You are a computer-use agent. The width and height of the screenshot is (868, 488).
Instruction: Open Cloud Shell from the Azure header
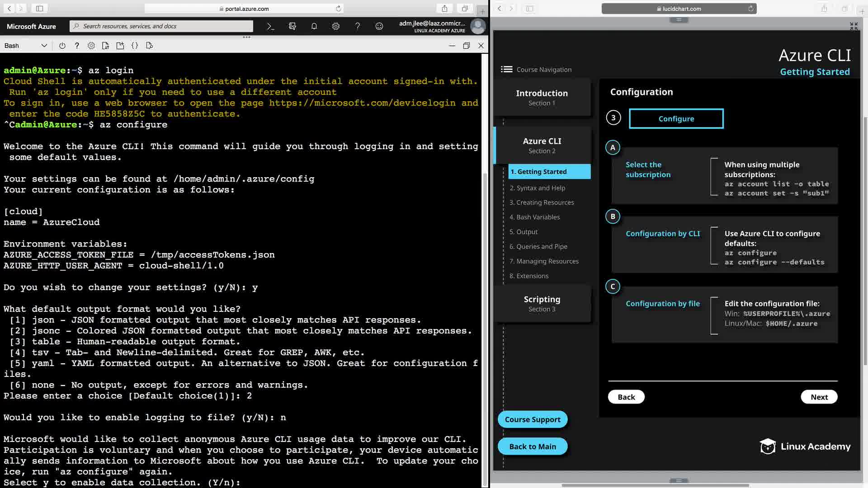tap(270, 26)
